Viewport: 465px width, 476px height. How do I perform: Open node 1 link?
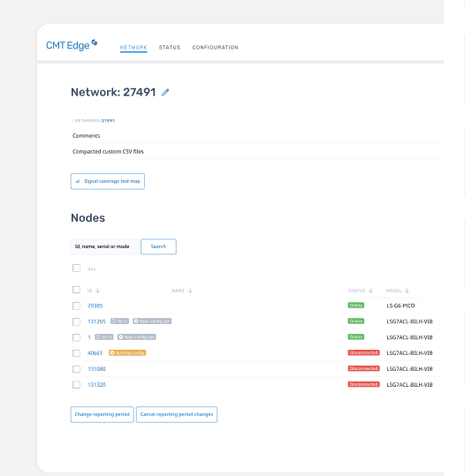[x=89, y=337]
